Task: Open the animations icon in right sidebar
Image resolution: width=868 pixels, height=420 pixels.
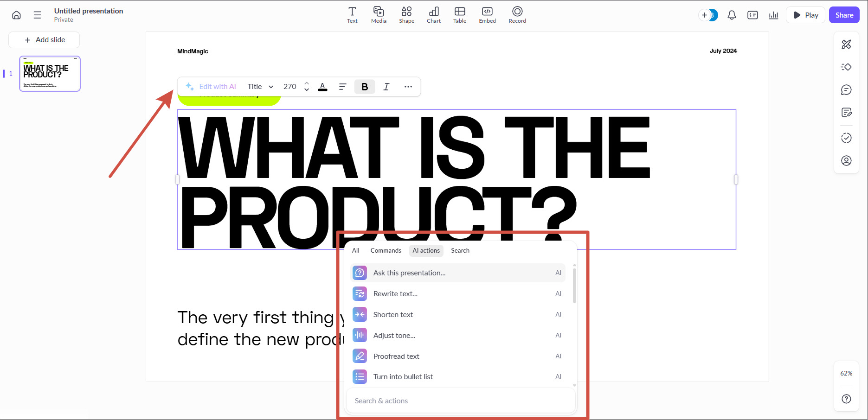Action: 846,67
